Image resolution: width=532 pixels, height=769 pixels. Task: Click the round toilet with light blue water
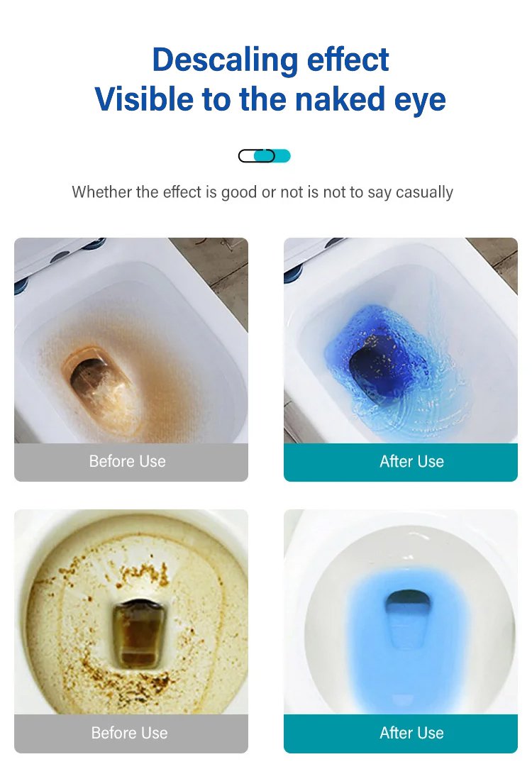[x=401, y=612]
